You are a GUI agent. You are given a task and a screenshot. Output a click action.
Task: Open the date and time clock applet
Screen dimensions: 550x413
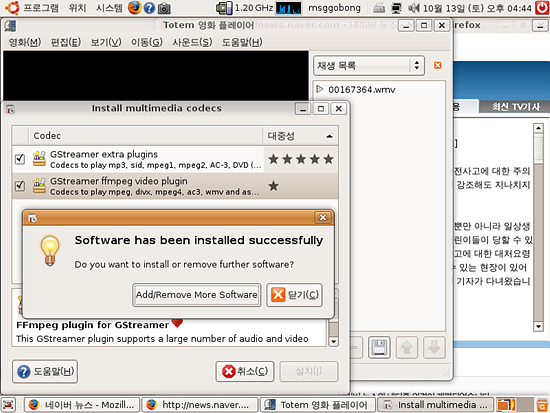477,8
